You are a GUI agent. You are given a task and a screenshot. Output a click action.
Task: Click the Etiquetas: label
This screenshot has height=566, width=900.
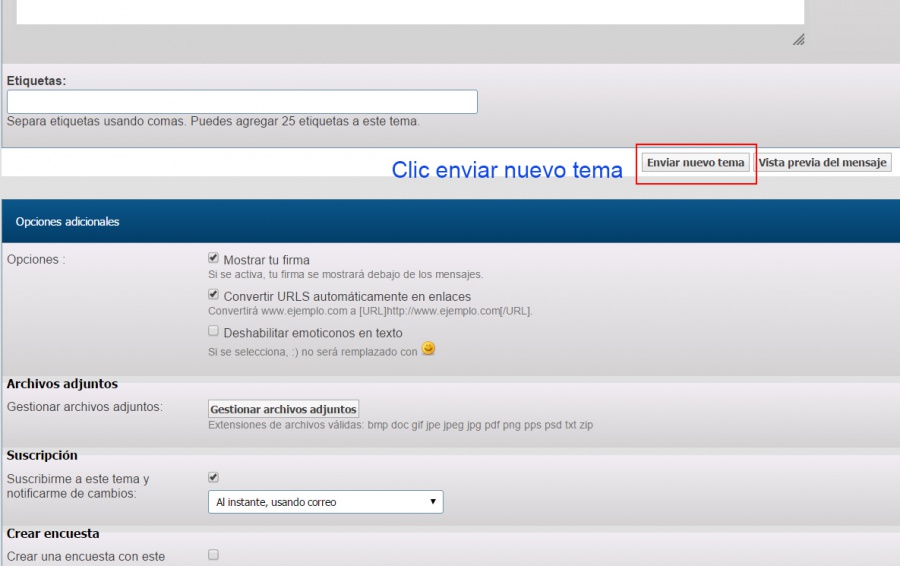[36, 81]
